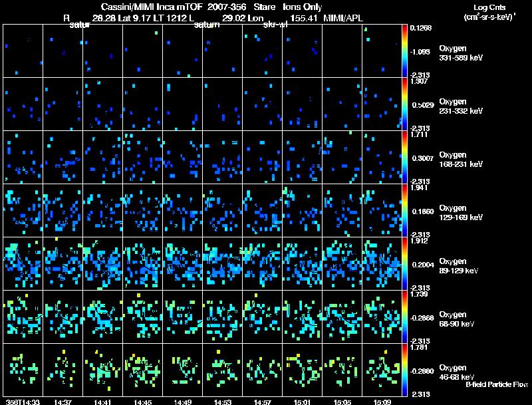532x405 pixels.
Task: Click the time axis label '14:41'
Action: tap(102, 402)
